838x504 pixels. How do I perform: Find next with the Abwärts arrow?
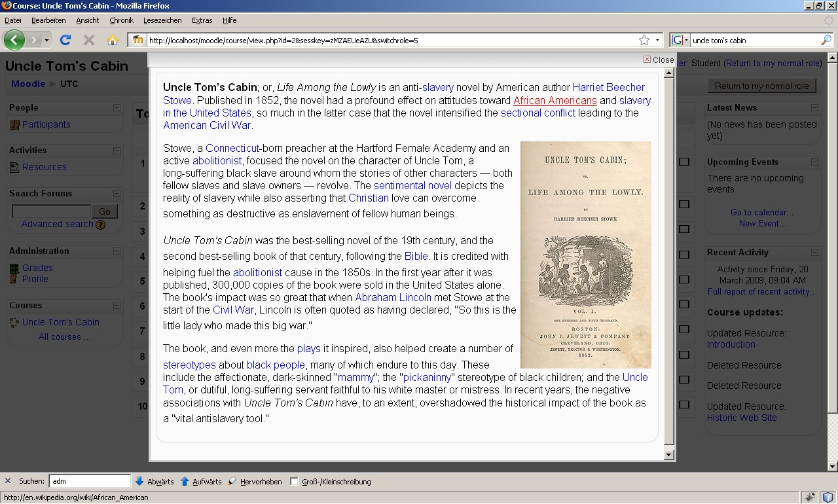155,481
